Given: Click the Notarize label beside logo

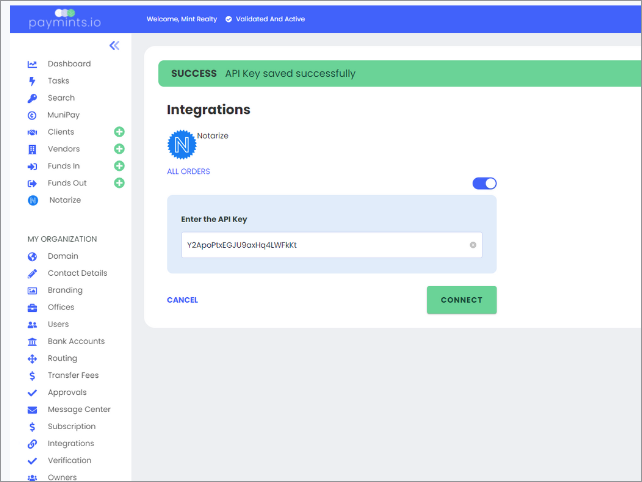Looking at the screenshot, I should [x=213, y=136].
